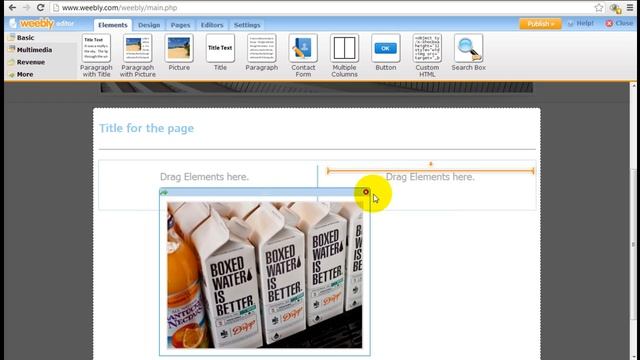Select the Paragraph element icon
This screenshot has width=640, height=360.
point(262,48)
